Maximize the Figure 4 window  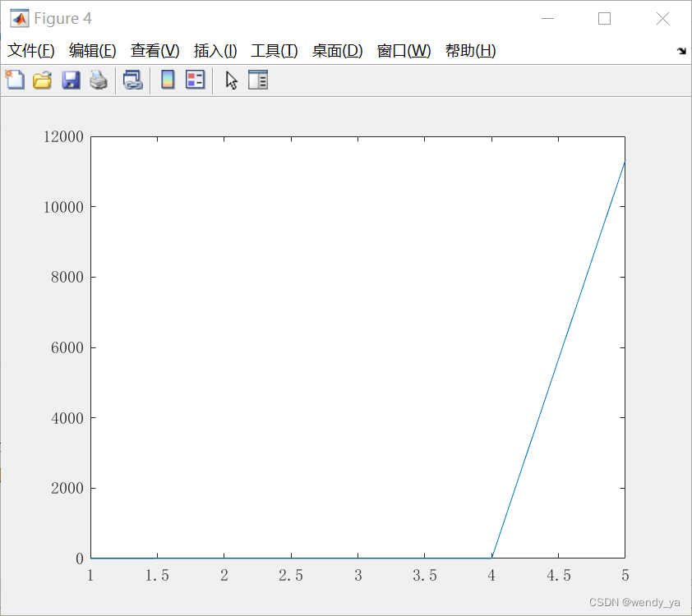click(604, 19)
